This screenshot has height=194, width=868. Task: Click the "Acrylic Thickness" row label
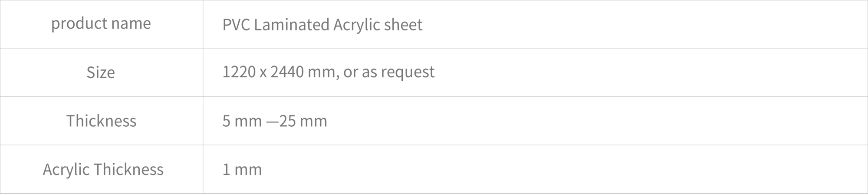coord(103,169)
